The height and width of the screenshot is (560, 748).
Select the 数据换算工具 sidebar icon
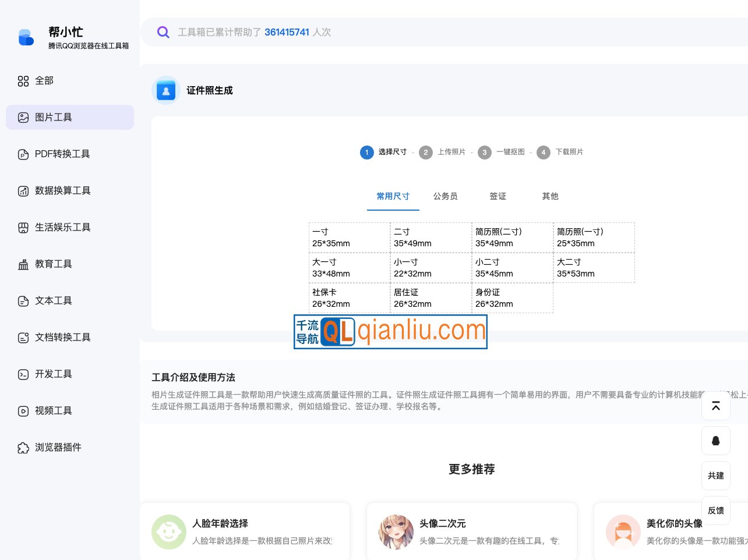pyautogui.click(x=23, y=190)
